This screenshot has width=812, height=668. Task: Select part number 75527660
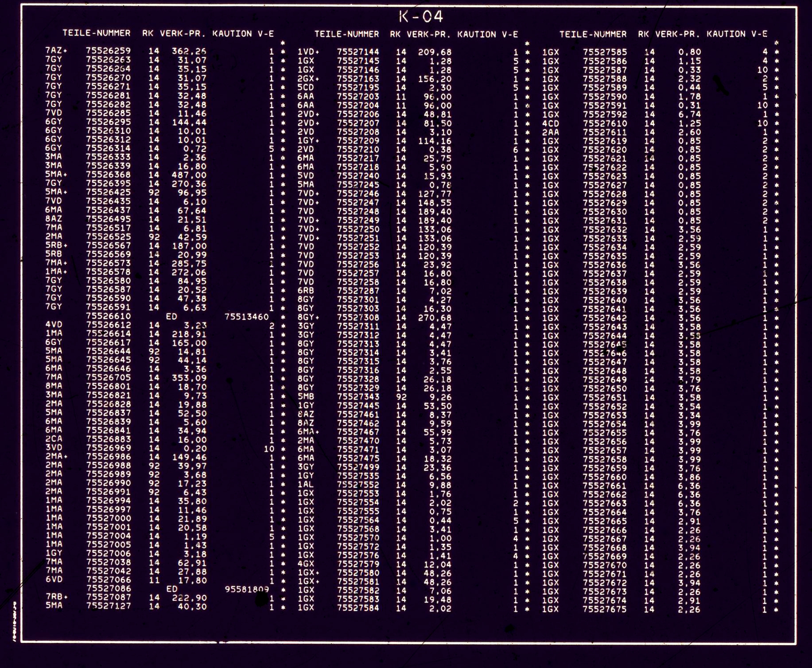tap(605, 477)
